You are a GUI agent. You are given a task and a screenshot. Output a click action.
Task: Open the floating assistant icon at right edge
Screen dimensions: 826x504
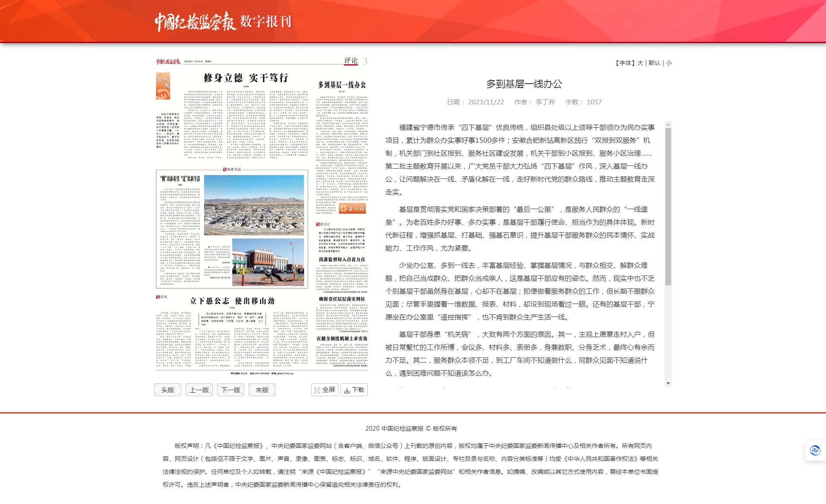tap(815, 451)
